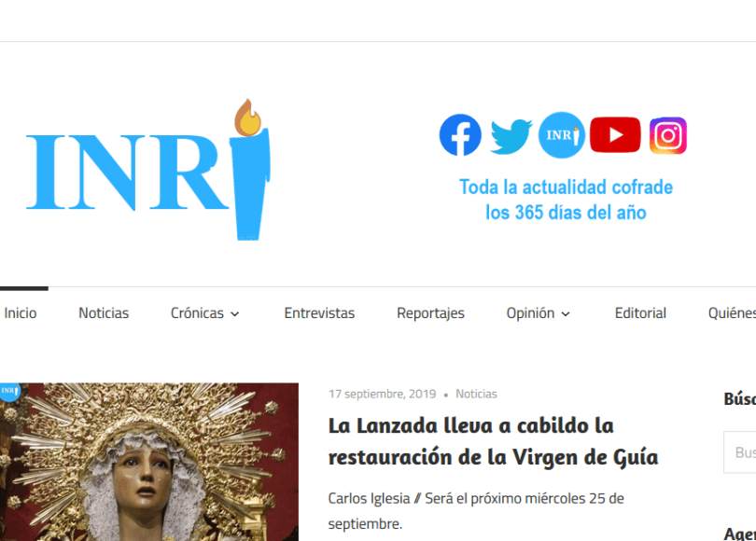This screenshot has width=756, height=541.
Task: Navigate to the Editorial page
Action: tap(640, 313)
